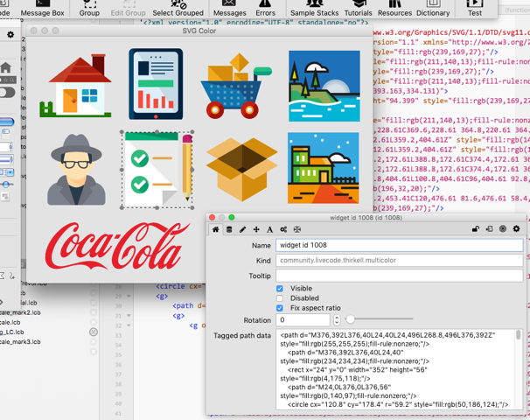Screen dimensions: 530x420
Task: Open the Dictionary from the toolbar
Action: [x=433, y=9]
